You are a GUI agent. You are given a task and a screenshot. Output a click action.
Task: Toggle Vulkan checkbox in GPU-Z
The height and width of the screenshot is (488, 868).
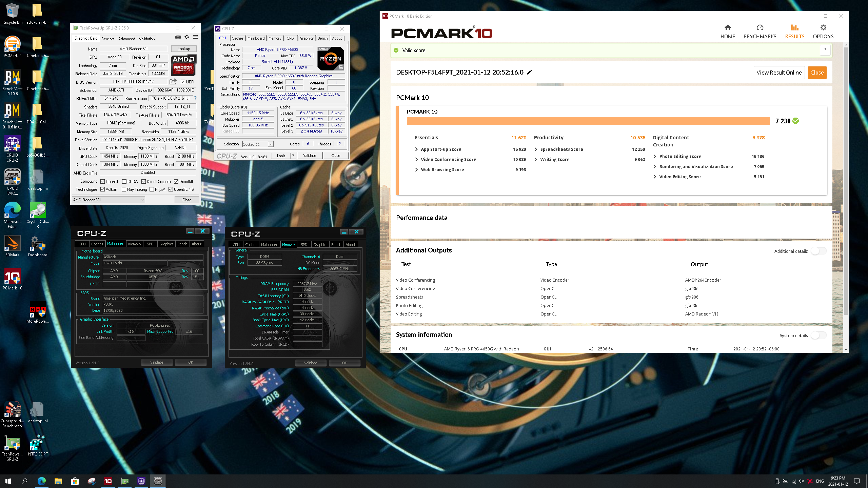(x=102, y=189)
